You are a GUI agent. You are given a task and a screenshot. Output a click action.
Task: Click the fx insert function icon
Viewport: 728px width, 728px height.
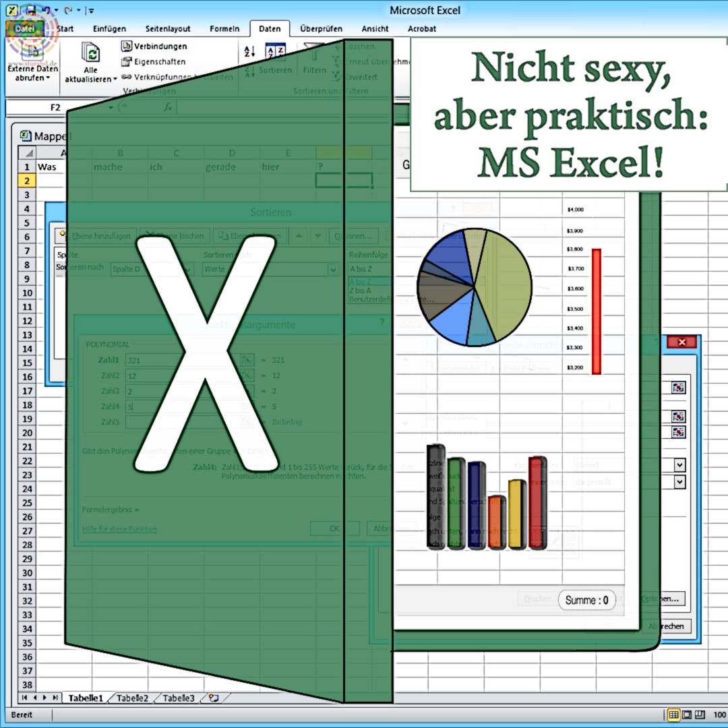[x=168, y=108]
